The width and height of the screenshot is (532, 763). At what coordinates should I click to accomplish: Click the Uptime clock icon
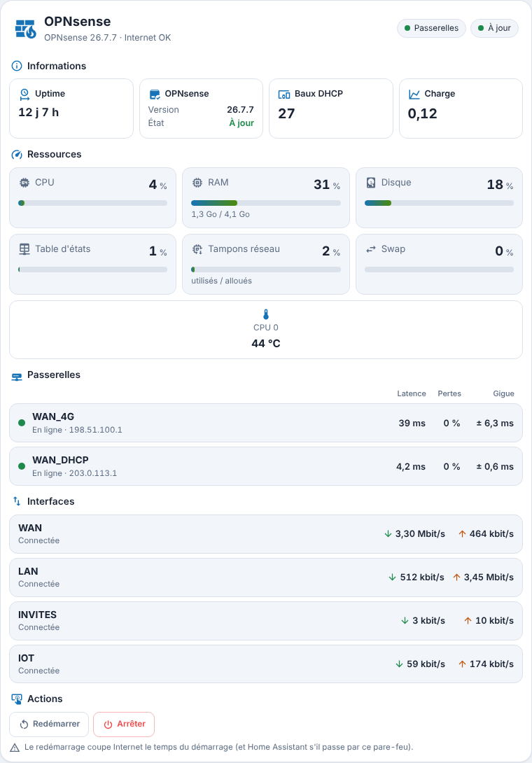24,94
